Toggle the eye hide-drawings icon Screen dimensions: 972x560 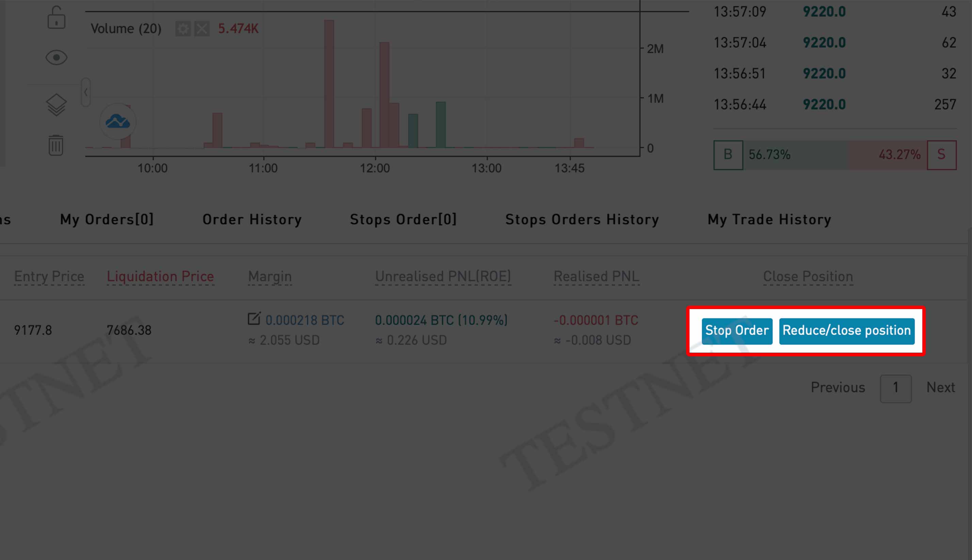click(x=56, y=58)
